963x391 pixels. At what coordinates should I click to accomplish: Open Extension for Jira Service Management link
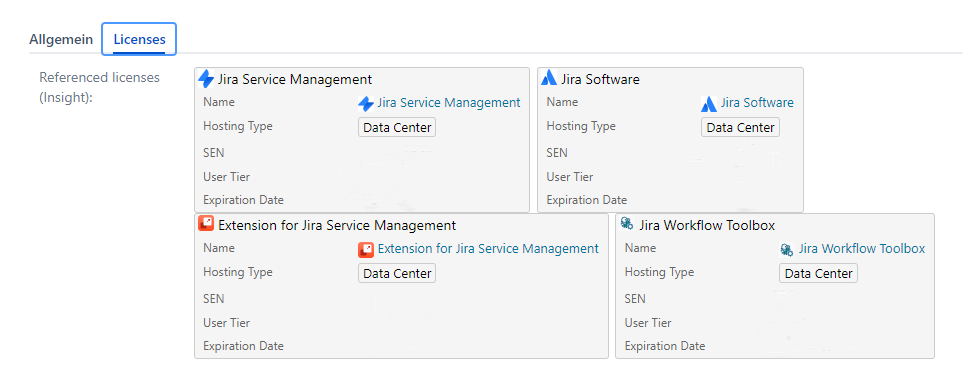tap(488, 249)
